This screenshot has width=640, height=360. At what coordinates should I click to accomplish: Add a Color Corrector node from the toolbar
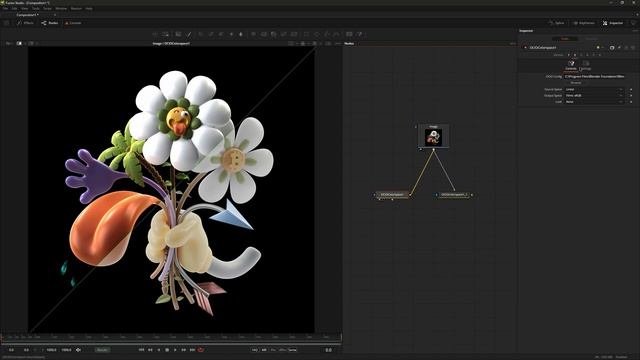click(x=200, y=34)
